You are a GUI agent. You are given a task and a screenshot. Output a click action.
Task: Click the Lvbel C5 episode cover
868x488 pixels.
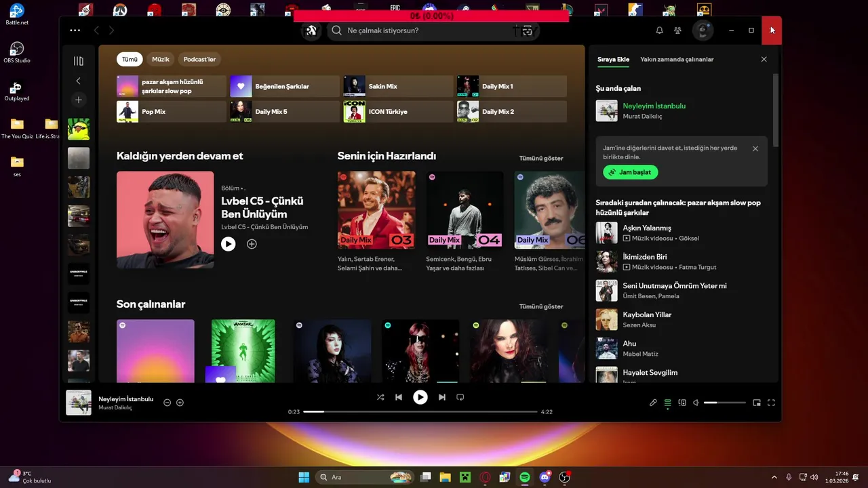(165, 220)
